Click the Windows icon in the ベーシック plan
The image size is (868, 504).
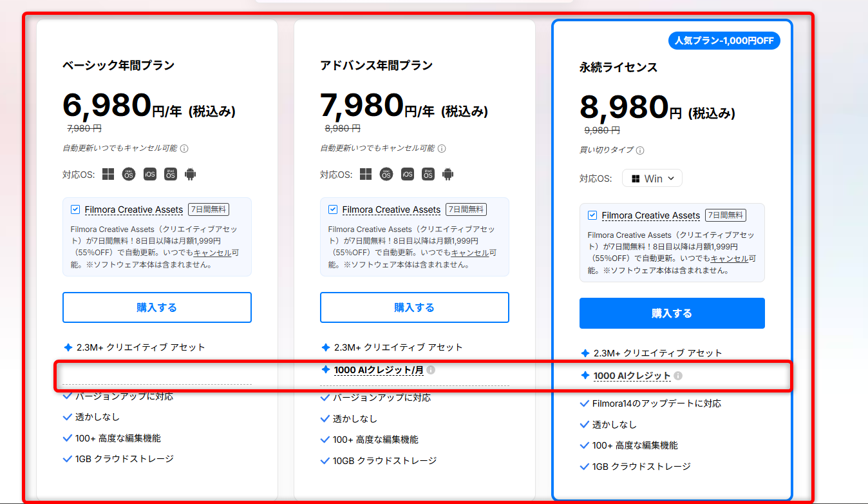point(108,174)
